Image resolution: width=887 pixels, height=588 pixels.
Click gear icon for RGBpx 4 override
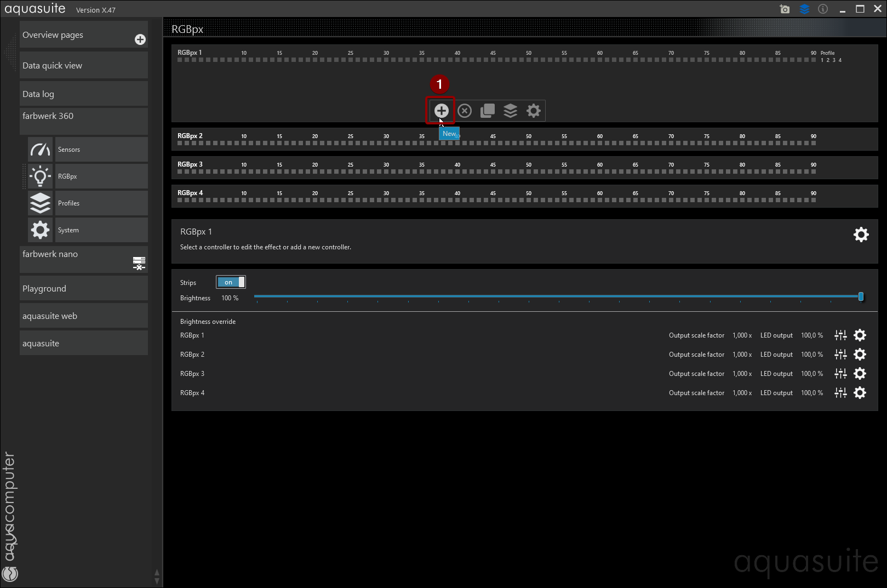point(860,393)
